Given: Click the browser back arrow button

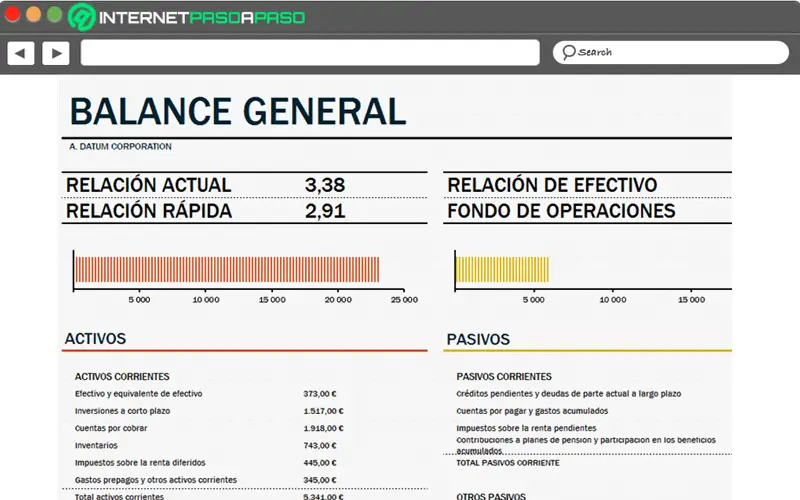Looking at the screenshot, I should [x=20, y=53].
